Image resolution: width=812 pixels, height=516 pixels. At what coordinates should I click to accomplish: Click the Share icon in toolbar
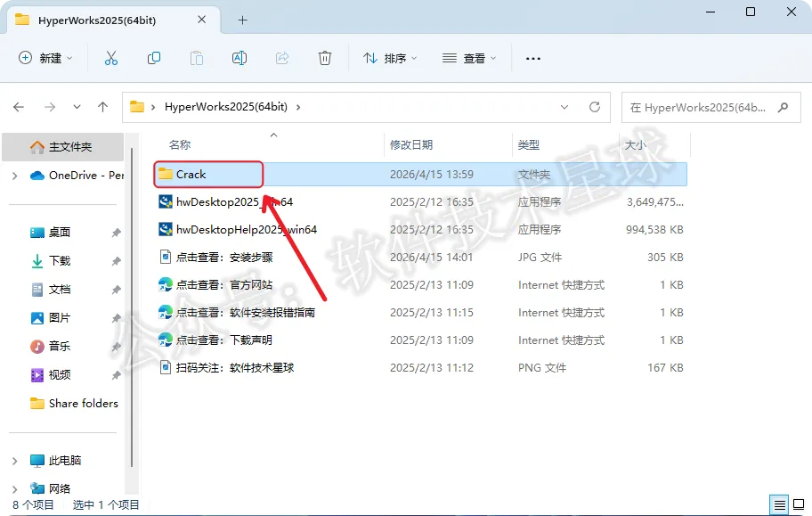coord(282,58)
